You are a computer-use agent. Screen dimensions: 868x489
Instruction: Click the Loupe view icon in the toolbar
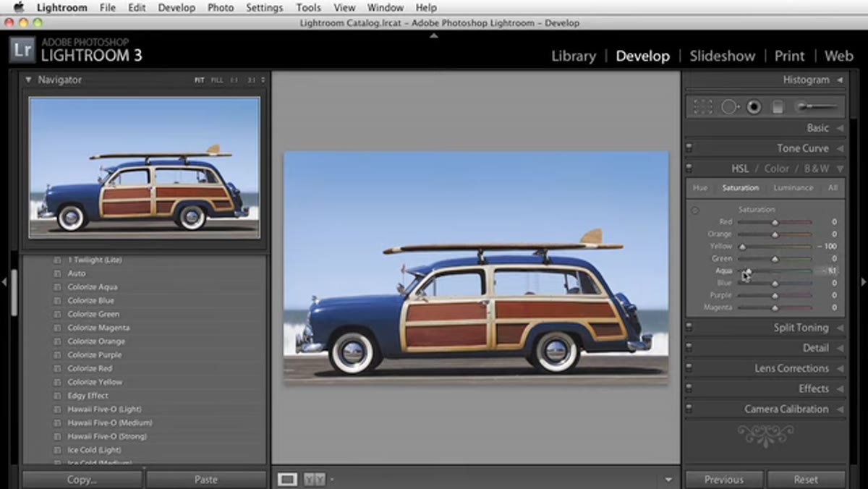[x=287, y=479]
